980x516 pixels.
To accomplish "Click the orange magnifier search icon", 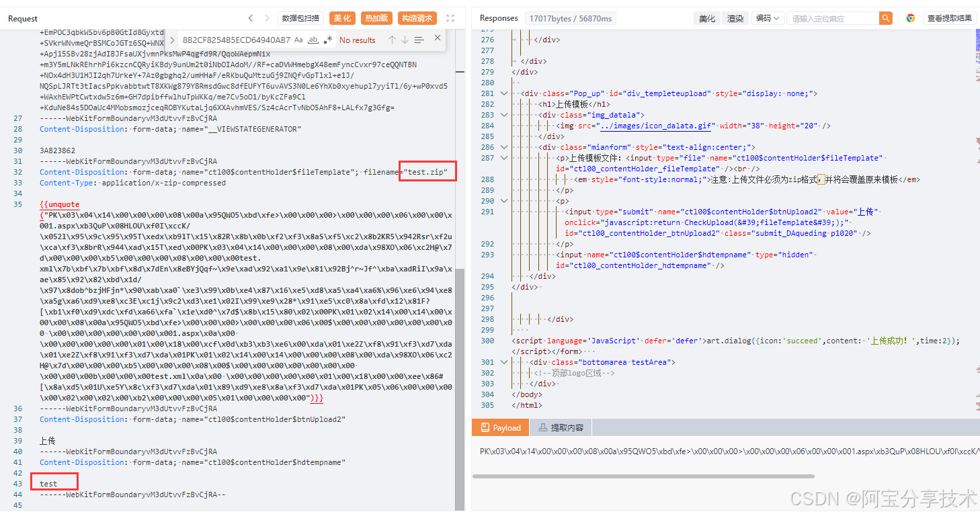I will click(x=886, y=18).
